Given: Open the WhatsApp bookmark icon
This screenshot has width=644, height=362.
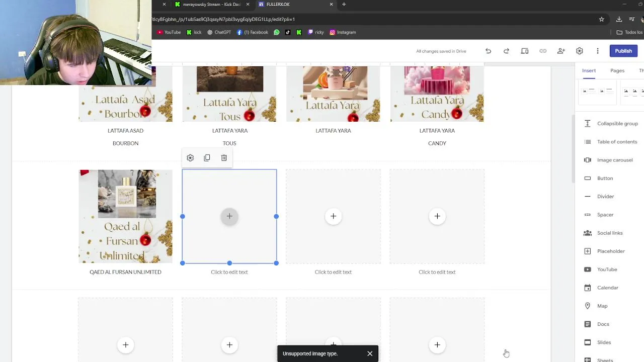Looking at the screenshot, I should [x=277, y=32].
